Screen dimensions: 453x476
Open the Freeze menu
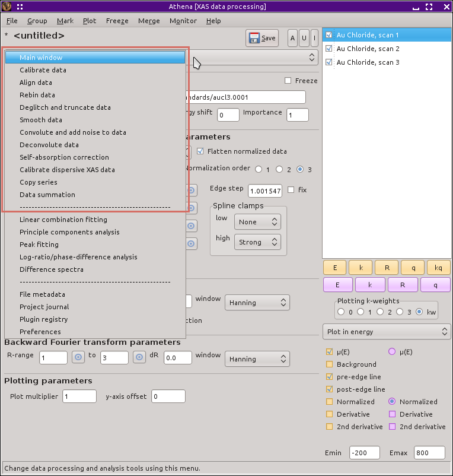[x=117, y=21]
